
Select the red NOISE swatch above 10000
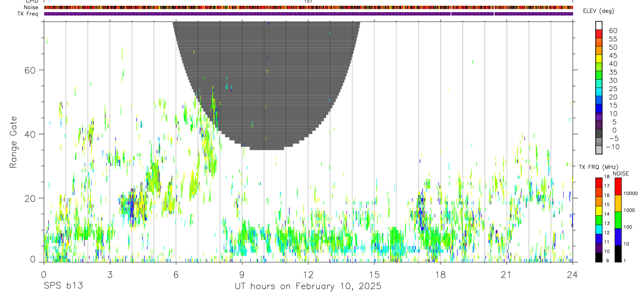[618, 186]
